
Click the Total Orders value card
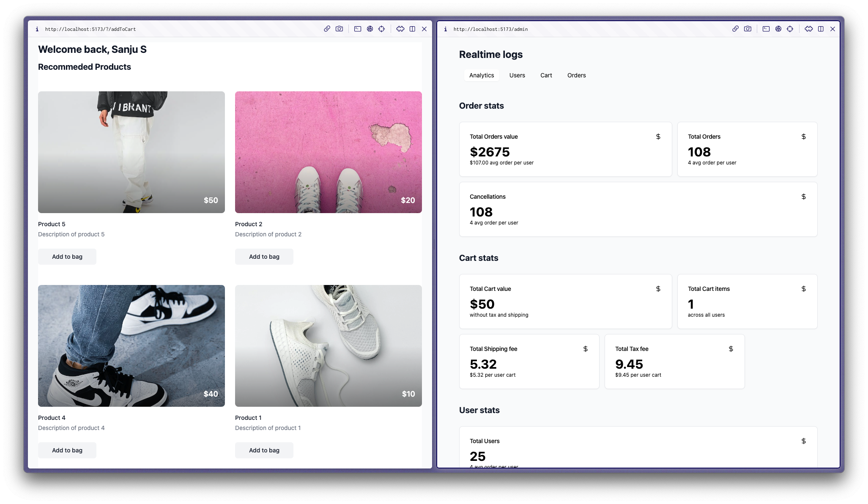(565, 149)
